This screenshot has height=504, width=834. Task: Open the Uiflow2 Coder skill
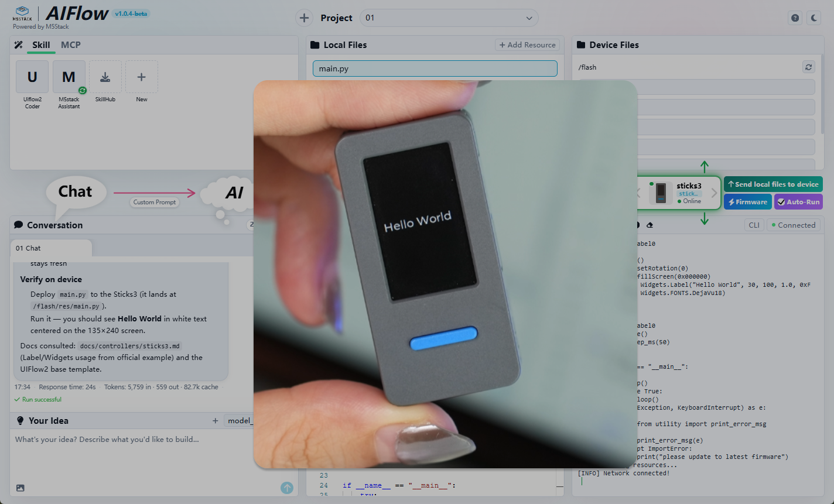pos(32,77)
